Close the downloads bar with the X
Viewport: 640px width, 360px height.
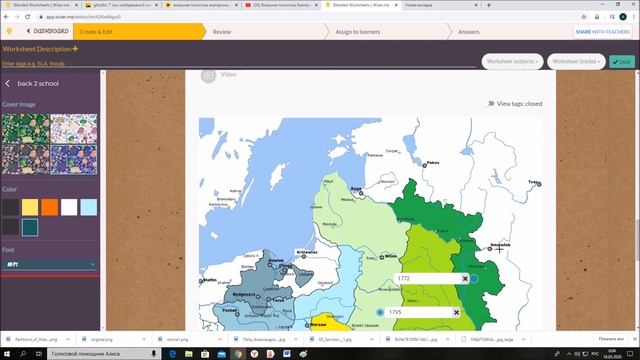[635, 339]
